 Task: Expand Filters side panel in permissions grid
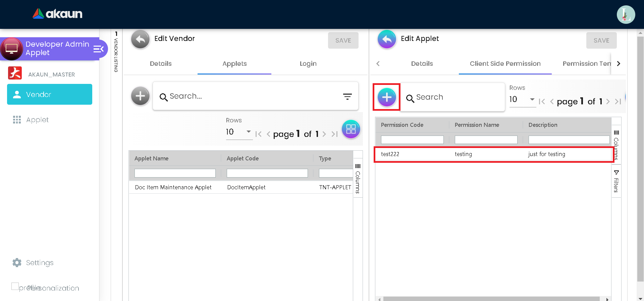click(616, 181)
